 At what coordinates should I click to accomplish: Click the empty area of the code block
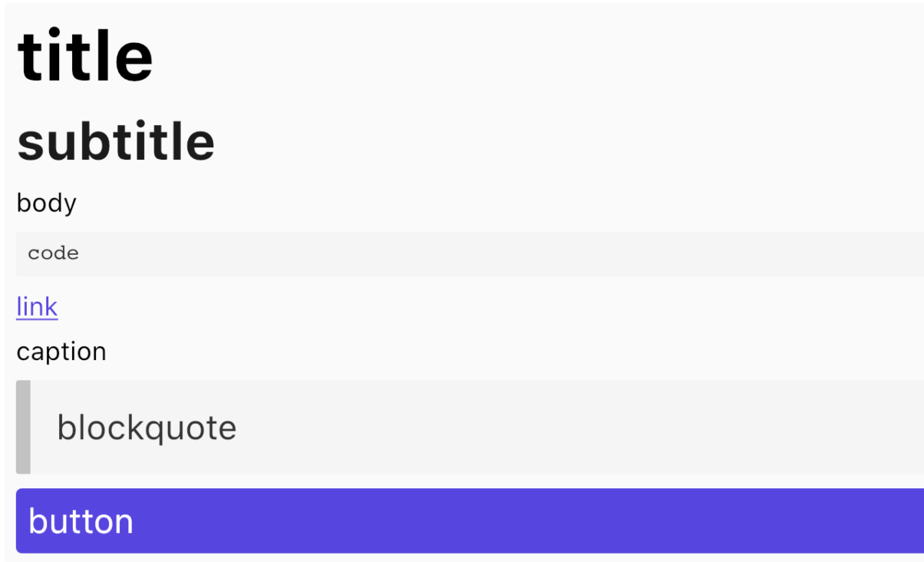click(499, 253)
